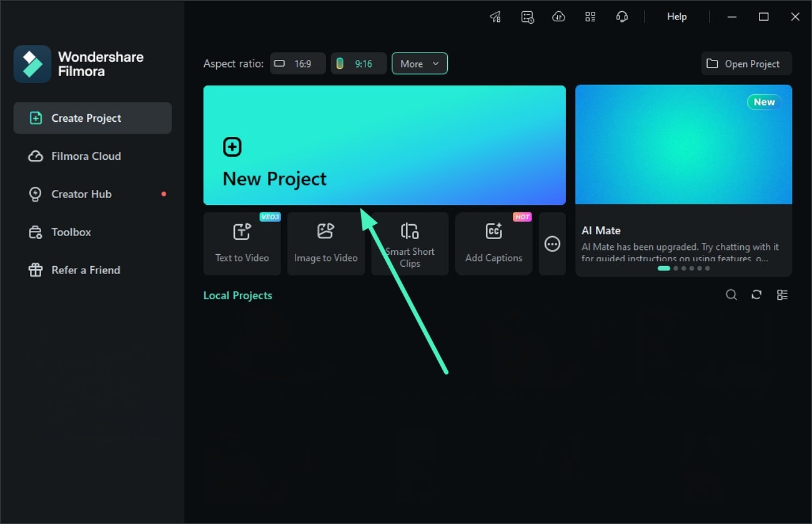Open the Add Captions tool
This screenshot has width=812, height=524.
493,244
